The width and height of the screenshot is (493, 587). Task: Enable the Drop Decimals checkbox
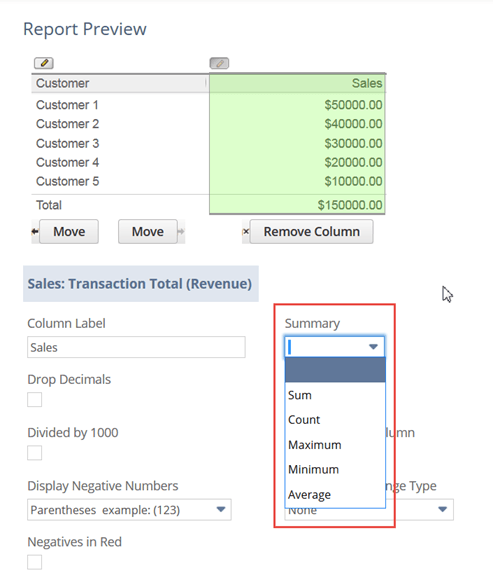[34, 399]
